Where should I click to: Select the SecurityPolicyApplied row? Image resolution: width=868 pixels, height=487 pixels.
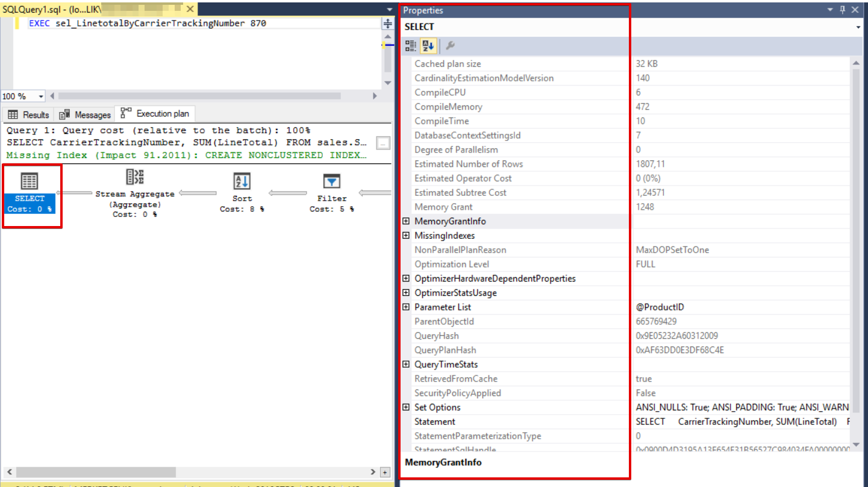tap(626, 393)
